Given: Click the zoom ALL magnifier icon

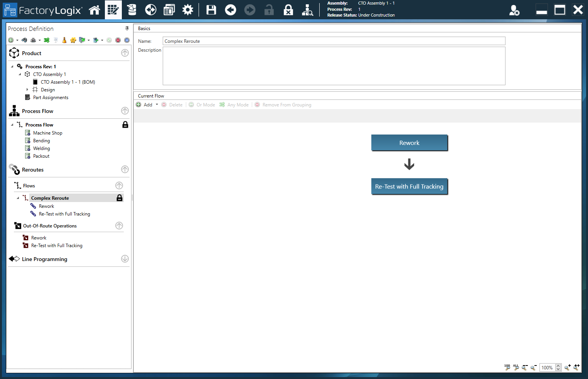Looking at the screenshot, I should pyautogui.click(x=516, y=367).
